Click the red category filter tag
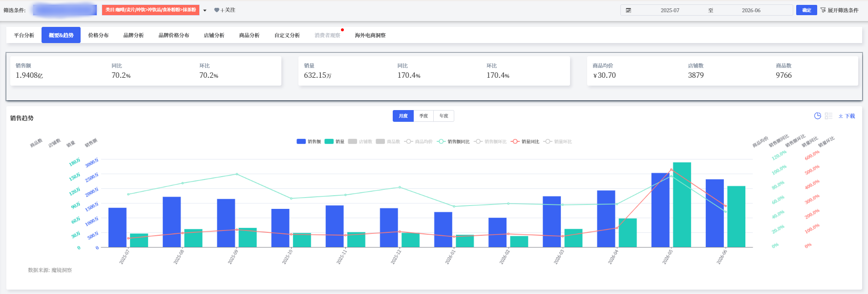Screen dimensions: 868x294 (x=150, y=10)
